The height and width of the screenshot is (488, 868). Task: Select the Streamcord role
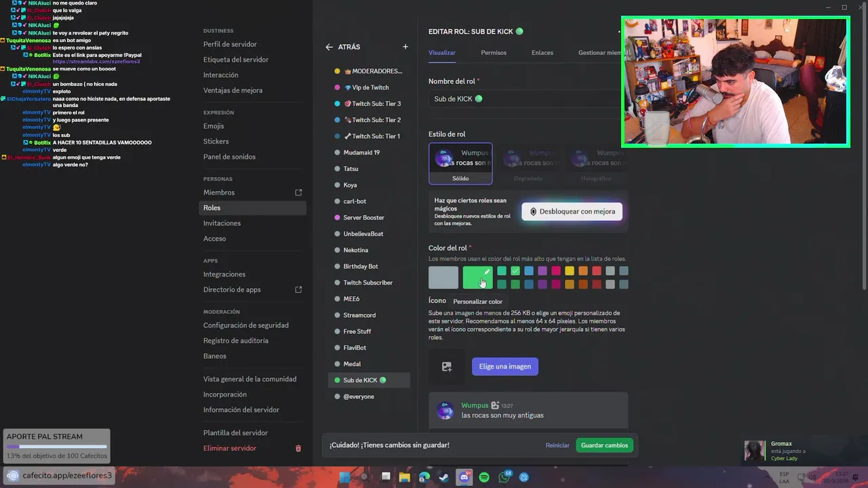(x=369, y=315)
